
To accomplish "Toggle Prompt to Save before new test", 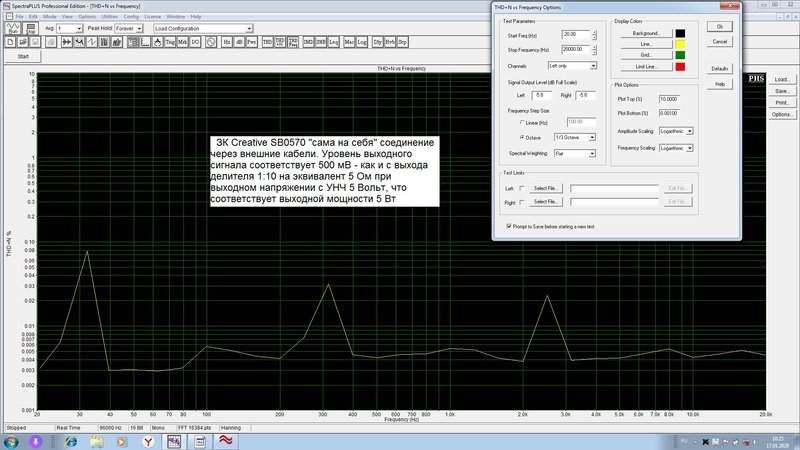I will pyautogui.click(x=509, y=226).
